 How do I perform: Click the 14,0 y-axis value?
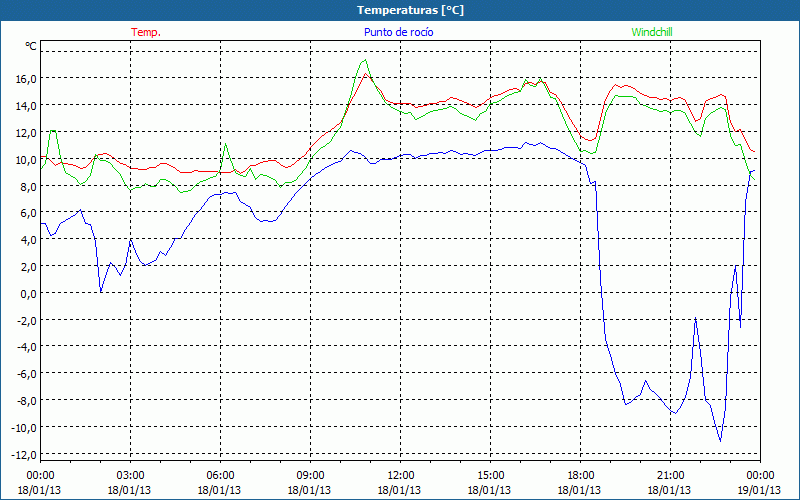click(26, 106)
